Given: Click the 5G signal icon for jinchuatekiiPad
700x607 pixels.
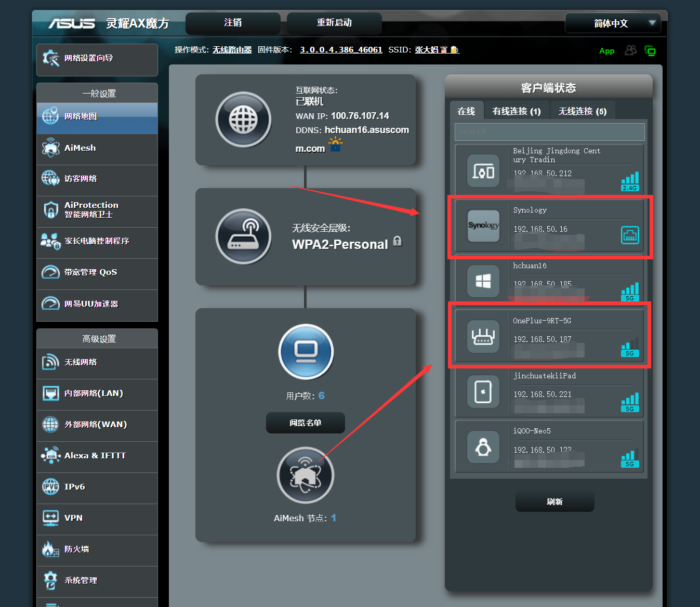Looking at the screenshot, I should pyautogui.click(x=630, y=402).
